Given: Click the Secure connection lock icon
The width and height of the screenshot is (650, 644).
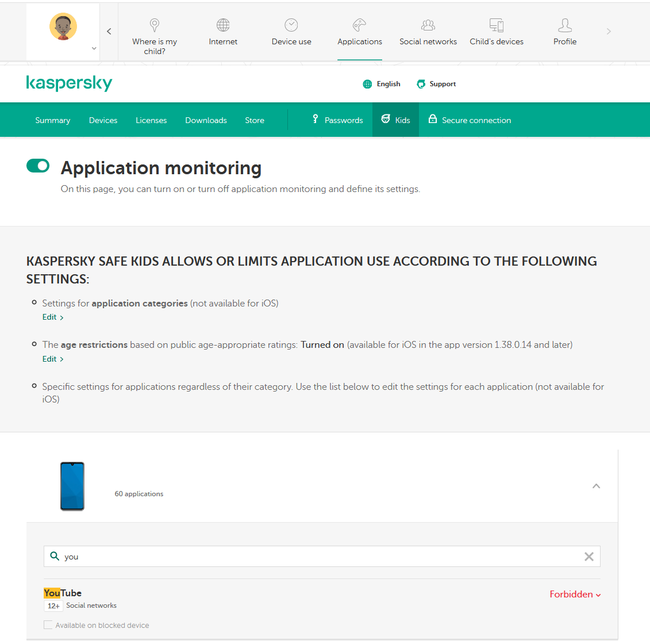Looking at the screenshot, I should [432, 119].
